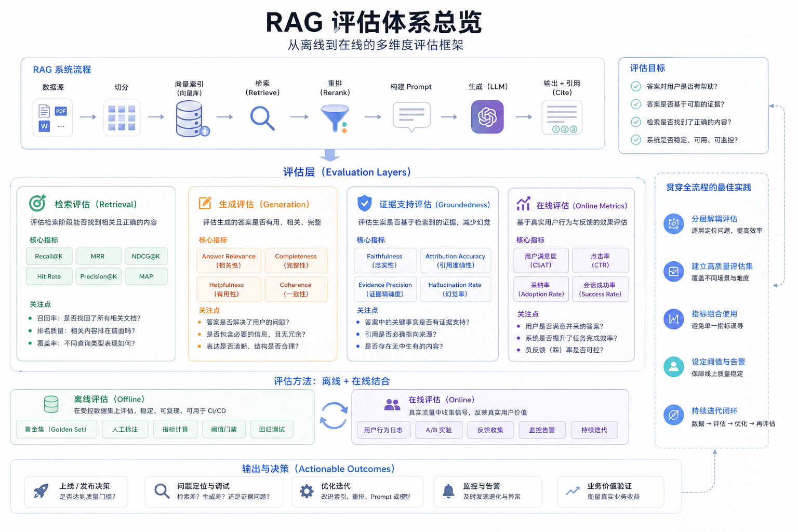Click the 持续迭代 tag
The image size is (798, 532).
click(x=594, y=430)
